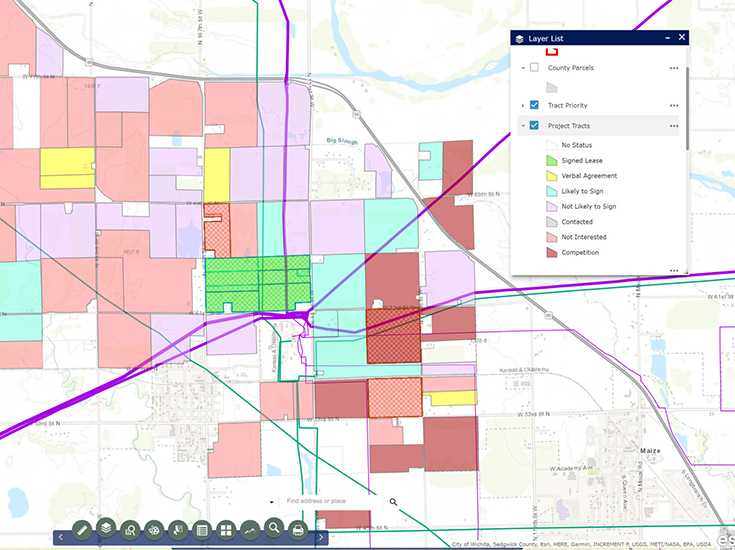
Task: Click the 'Not Interested' legend label
Action: (x=584, y=237)
